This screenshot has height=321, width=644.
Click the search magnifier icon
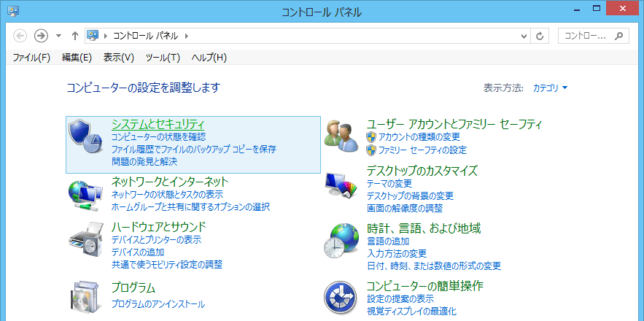tap(618, 36)
